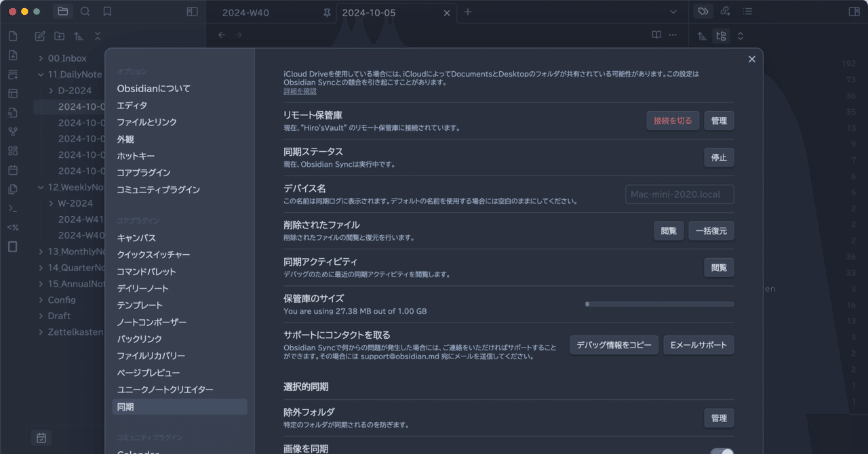Open the tab list dropdown chevron
Screen dimensions: 868x454
coord(672,12)
